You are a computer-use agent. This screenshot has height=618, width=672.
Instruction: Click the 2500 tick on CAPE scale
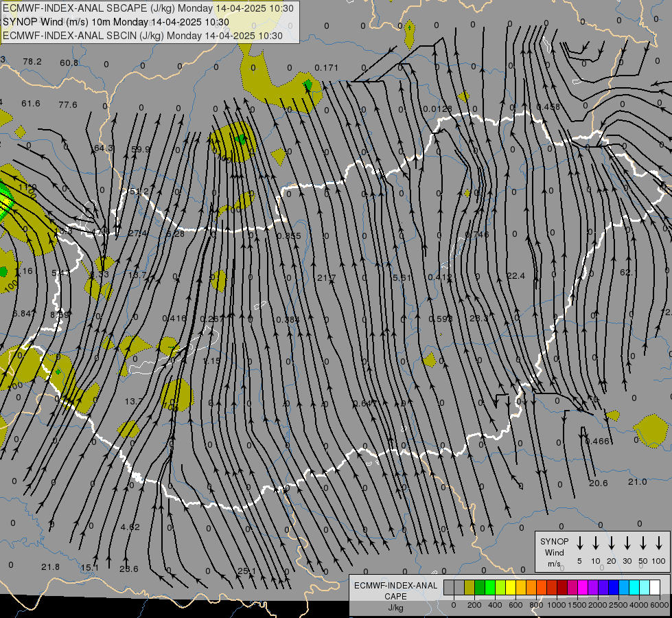click(618, 605)
